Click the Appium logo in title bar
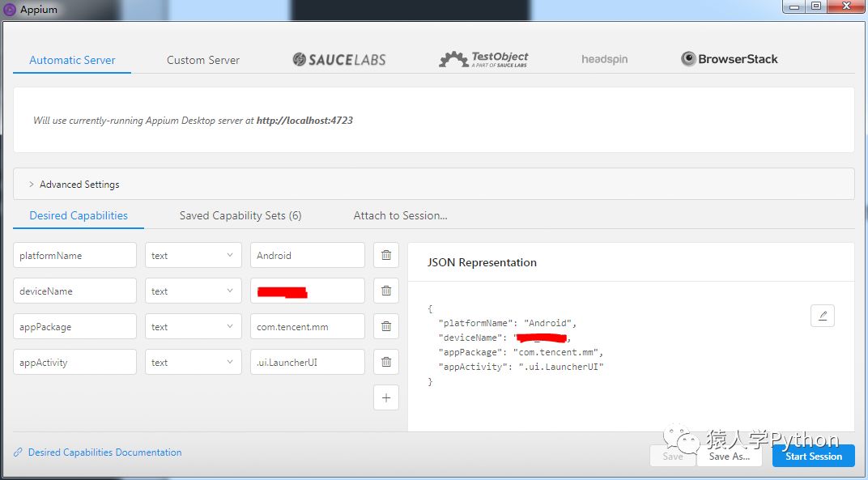The height and width of the screenshot is (480, 868). point(10,10)
